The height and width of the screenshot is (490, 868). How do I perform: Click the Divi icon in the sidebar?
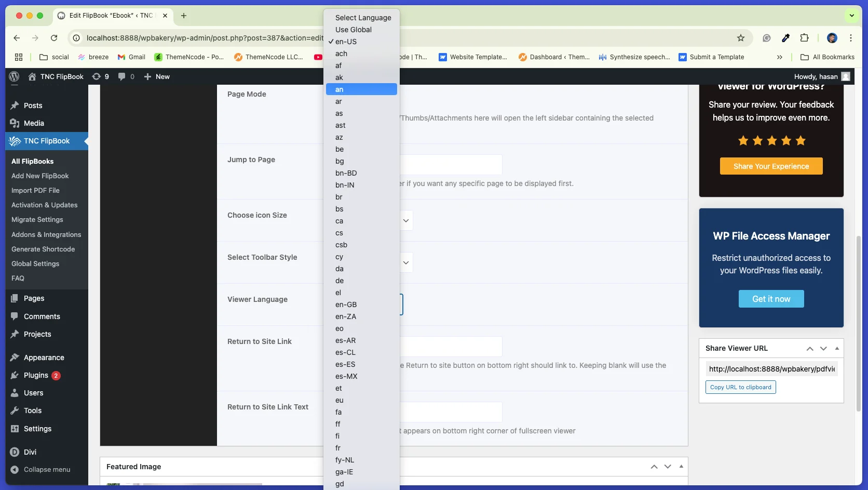pyautogui.click(x=14, y=452)
